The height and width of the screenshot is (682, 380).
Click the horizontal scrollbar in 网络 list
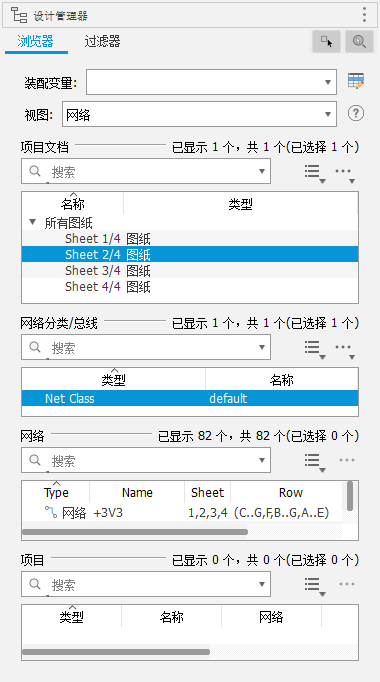coord(135,532)
